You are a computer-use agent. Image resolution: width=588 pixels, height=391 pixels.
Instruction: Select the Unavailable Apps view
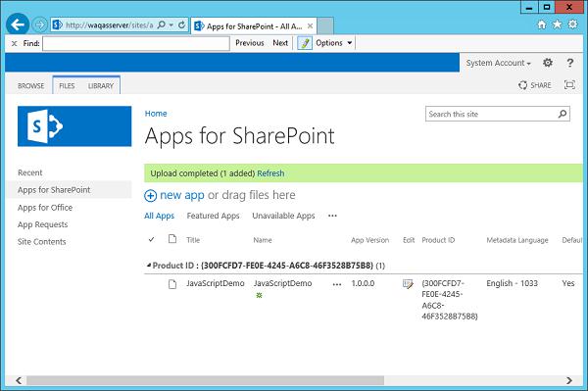283,216
